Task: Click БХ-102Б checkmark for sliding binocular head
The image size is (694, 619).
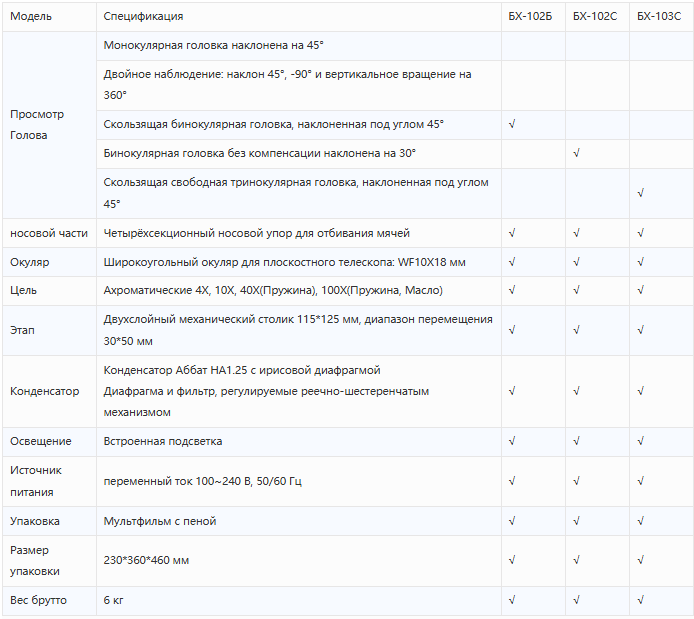Action: [x=512, y=124]
